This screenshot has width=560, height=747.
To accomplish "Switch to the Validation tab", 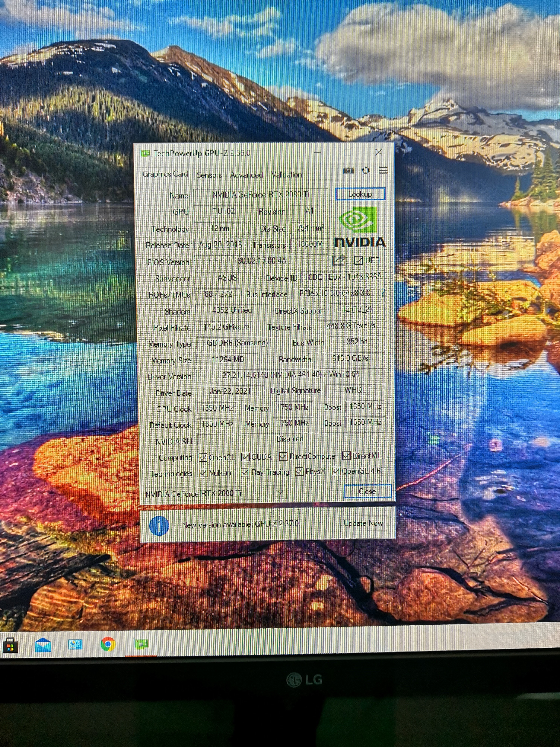I will click(x=286, y=175).
